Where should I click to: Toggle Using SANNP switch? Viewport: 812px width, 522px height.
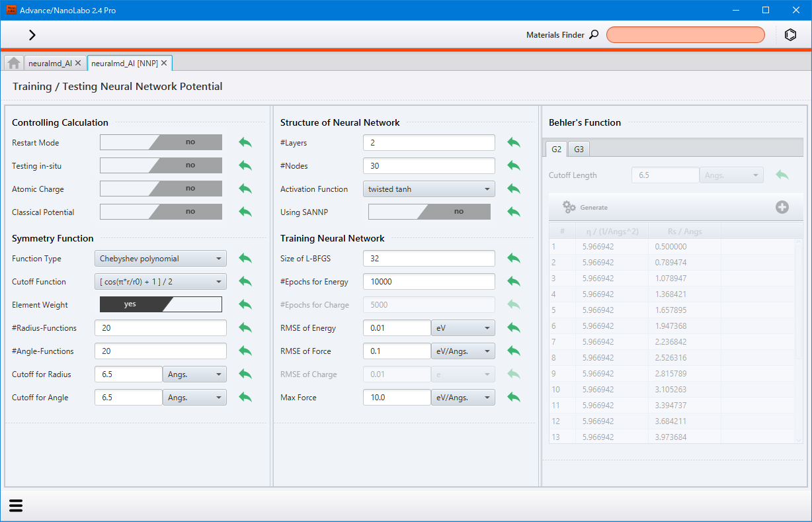click(429, 212)
